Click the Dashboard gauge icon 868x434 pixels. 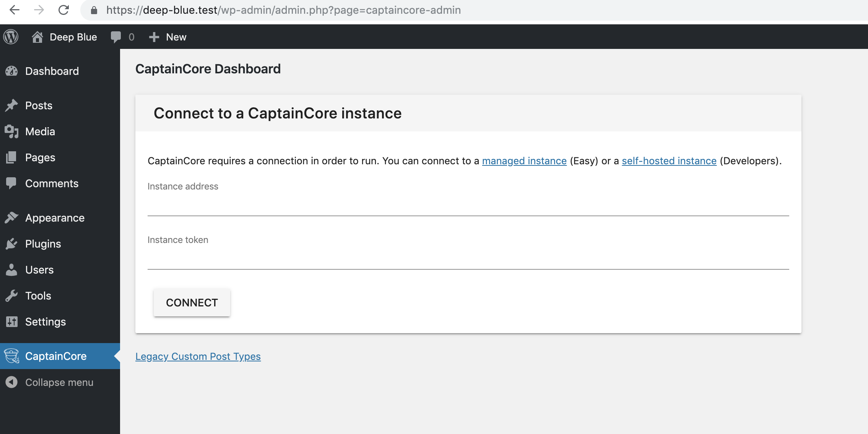coord(11,71)
